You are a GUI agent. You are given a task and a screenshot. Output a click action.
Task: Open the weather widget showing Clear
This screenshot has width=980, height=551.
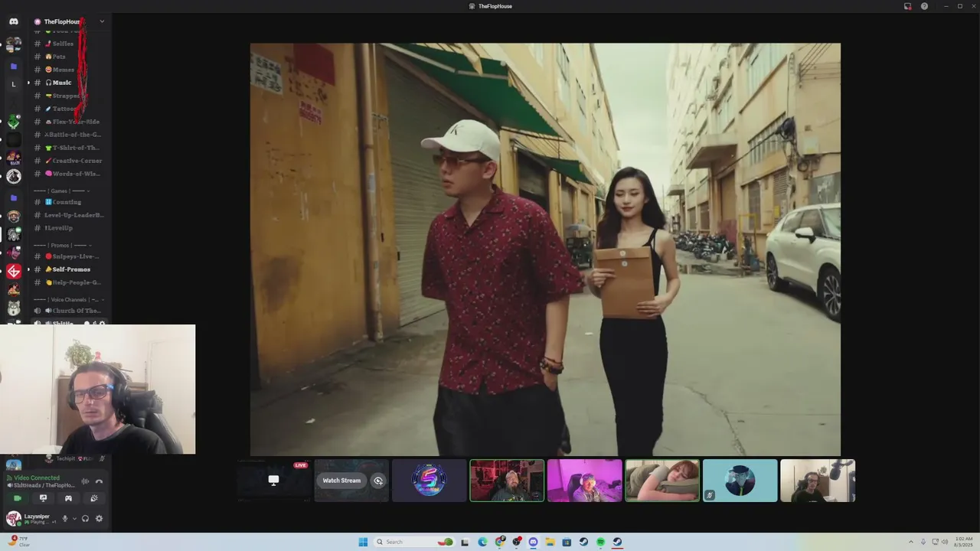(18, 542)
